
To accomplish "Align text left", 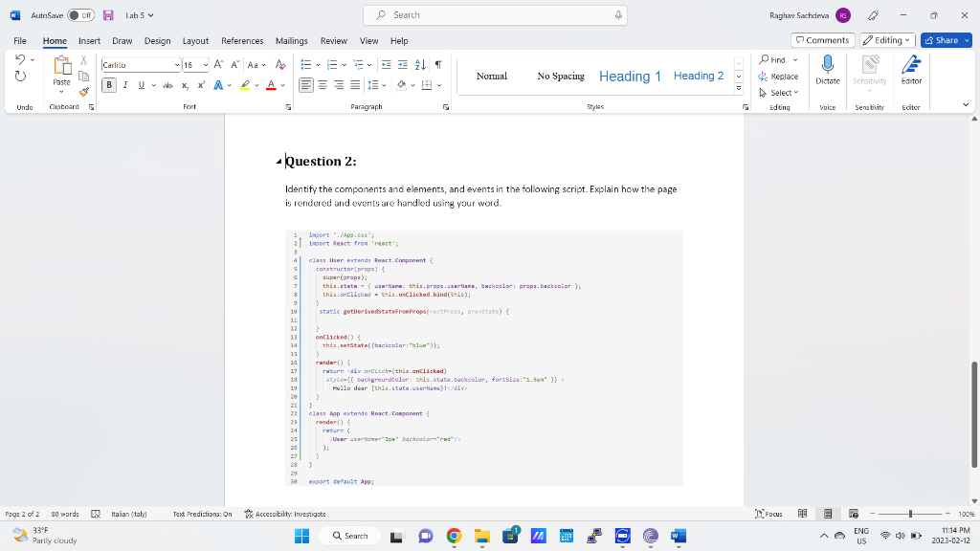I will pos(305,85).
